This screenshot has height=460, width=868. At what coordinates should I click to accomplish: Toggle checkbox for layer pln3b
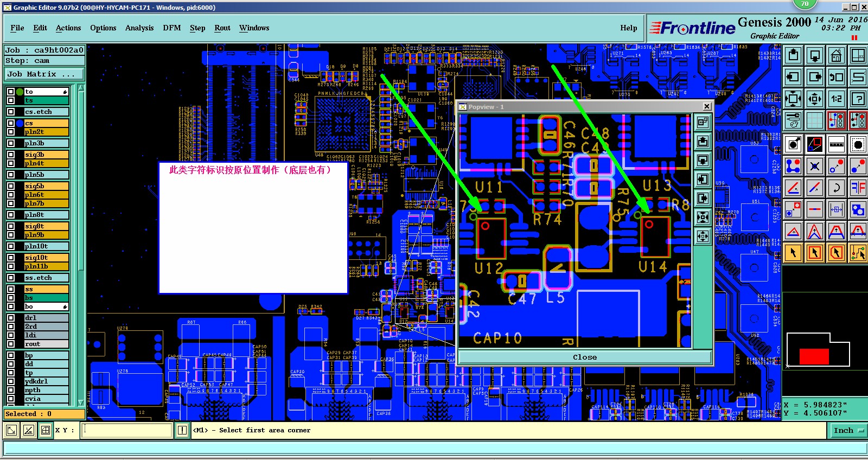pyautogui.click(x=11, y=143)
